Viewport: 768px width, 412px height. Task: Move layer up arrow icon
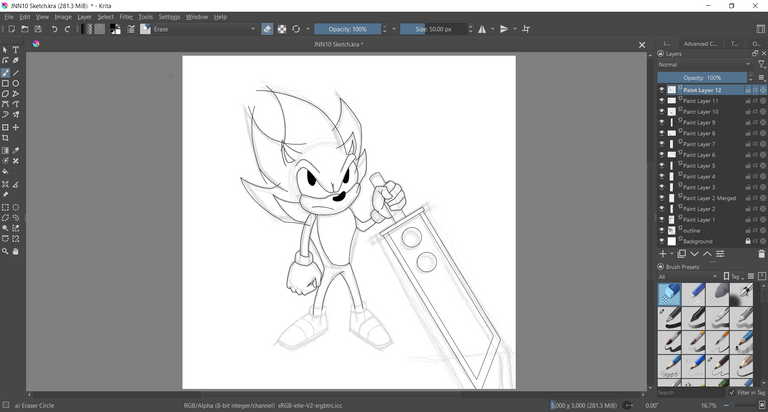pyautogui.click(x=707, y=254)
